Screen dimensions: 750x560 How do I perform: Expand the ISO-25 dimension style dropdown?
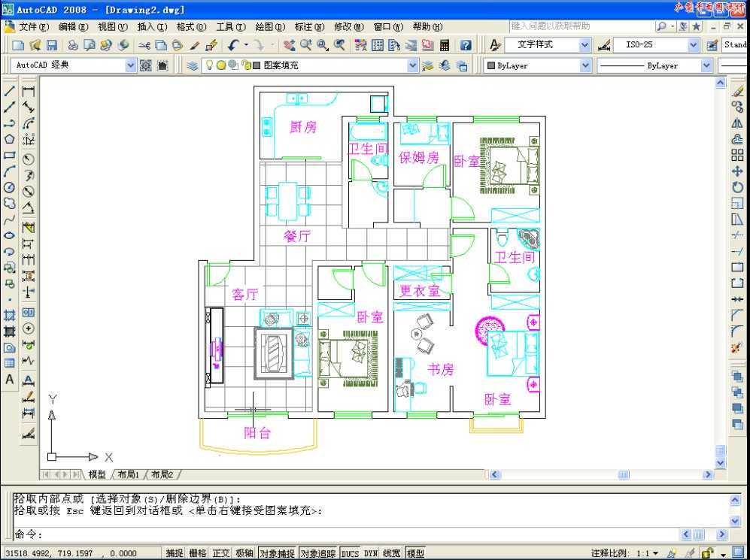(694, 45)
